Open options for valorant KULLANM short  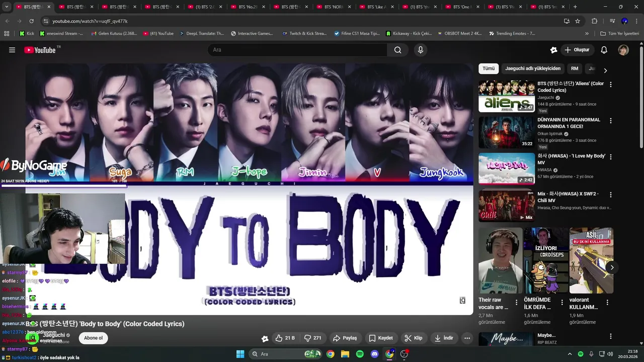(607, 303)
